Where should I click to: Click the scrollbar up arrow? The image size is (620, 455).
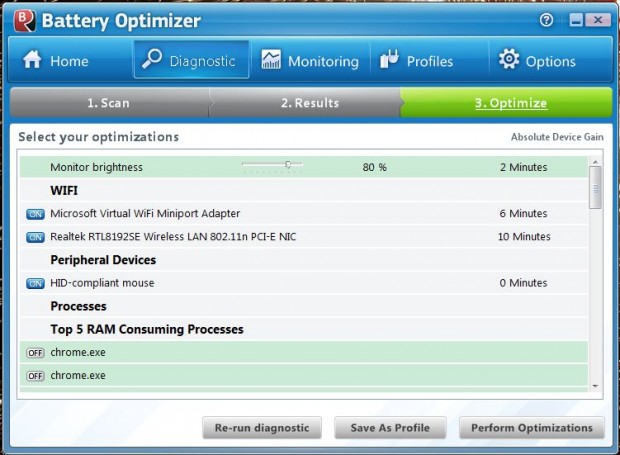[595, 162]
